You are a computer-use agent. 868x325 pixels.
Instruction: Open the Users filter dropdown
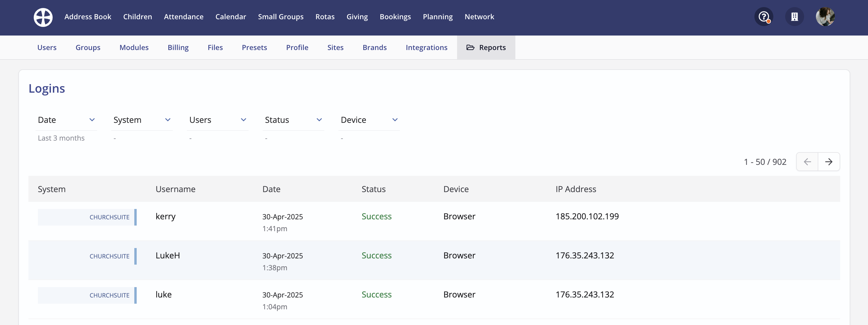pos(218,120)
